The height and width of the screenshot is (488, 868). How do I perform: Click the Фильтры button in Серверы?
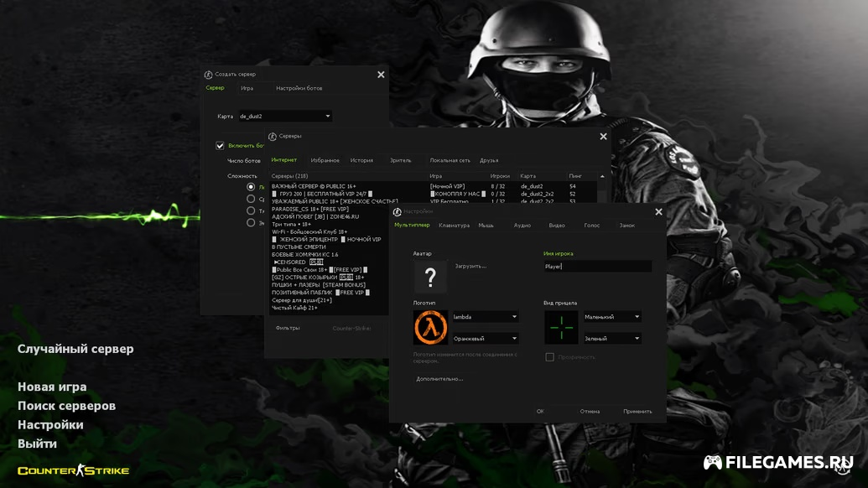coord(288,328)
